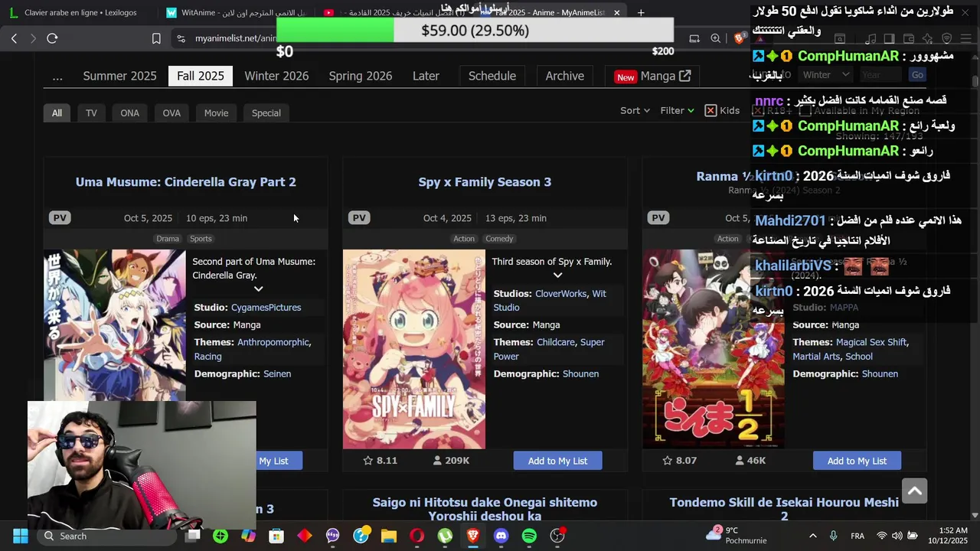Image resolution: width=980 pixels, height=551 pixels.
Task: Click the star score 8.11 on Spy x Family
Action: pyautogui.click(x=381, y=461)
